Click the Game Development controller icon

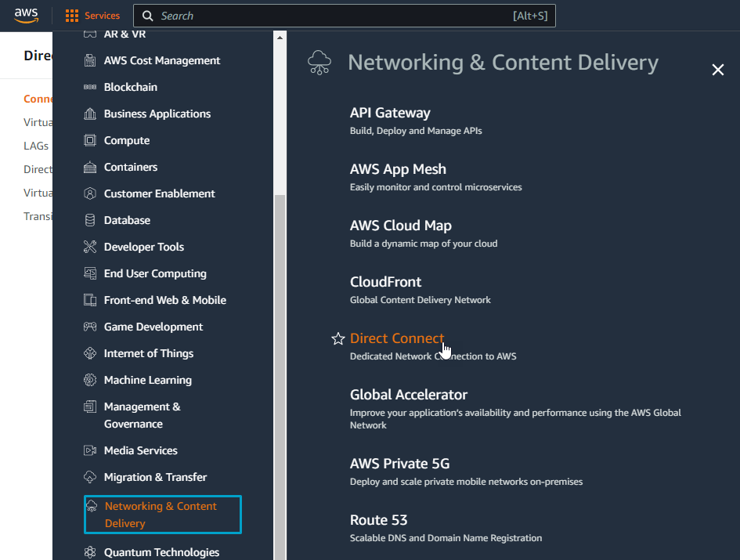[90, 327]
